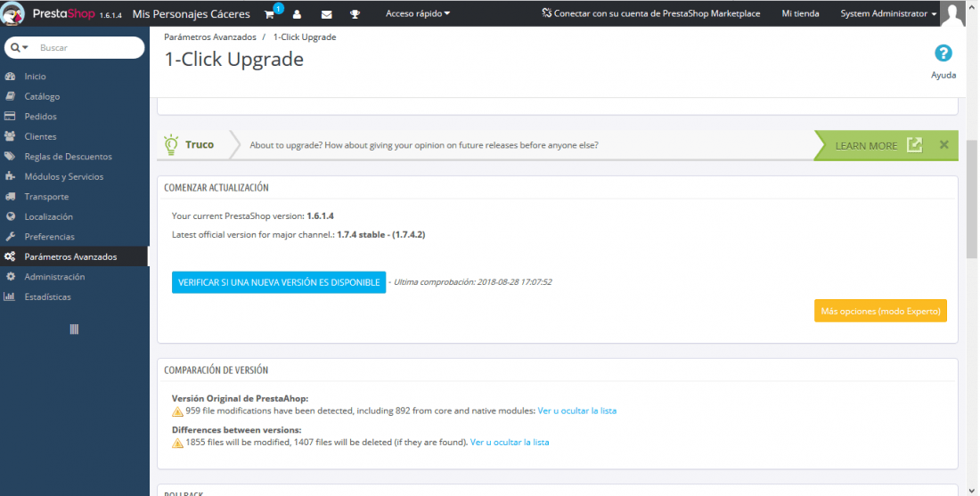Open the Mi tienda link

click(x=800, y=13)
